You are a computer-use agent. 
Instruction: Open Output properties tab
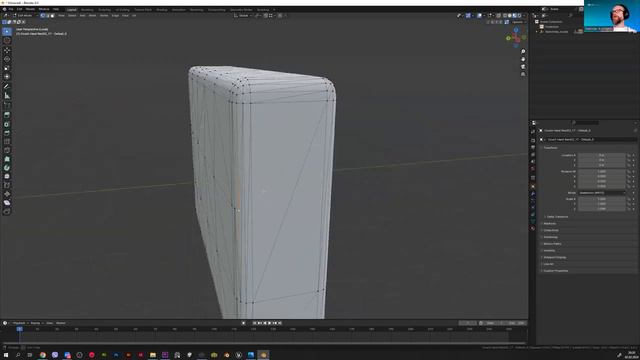click(533, 147)
